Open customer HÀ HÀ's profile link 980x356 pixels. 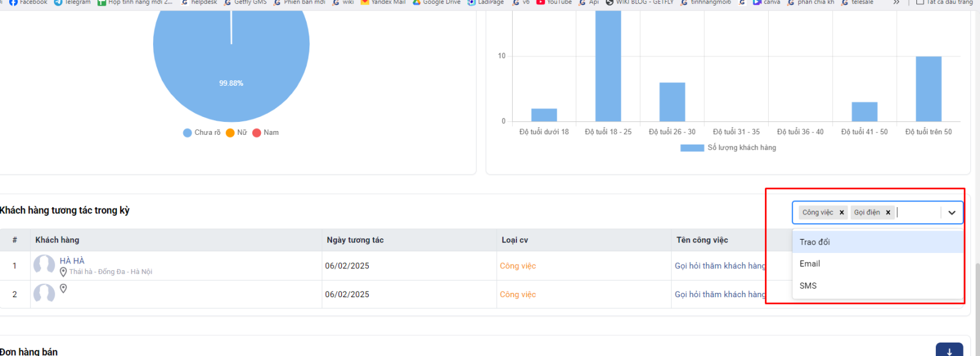click(x=72, y=261)
